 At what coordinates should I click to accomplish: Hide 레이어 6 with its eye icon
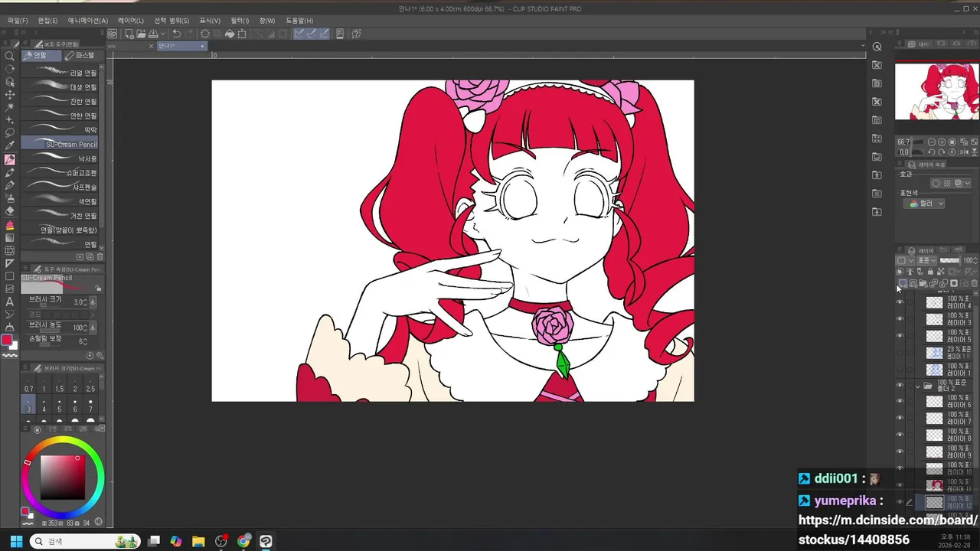900,402
